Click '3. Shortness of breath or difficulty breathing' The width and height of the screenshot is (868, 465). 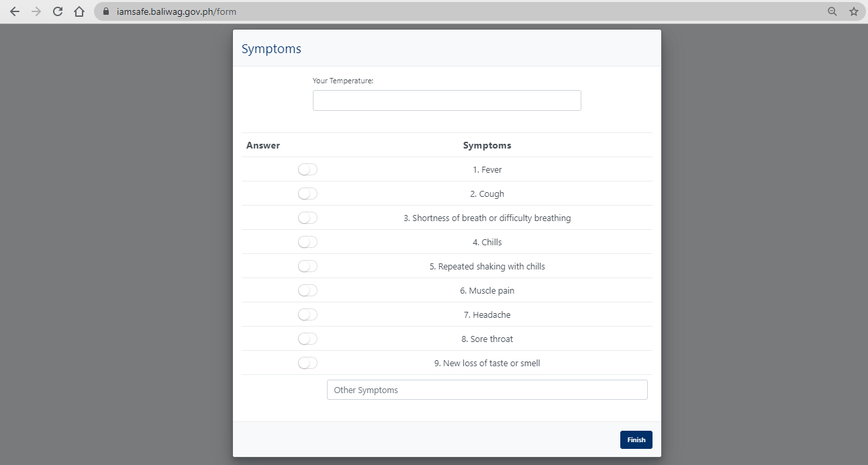point(487,218)
